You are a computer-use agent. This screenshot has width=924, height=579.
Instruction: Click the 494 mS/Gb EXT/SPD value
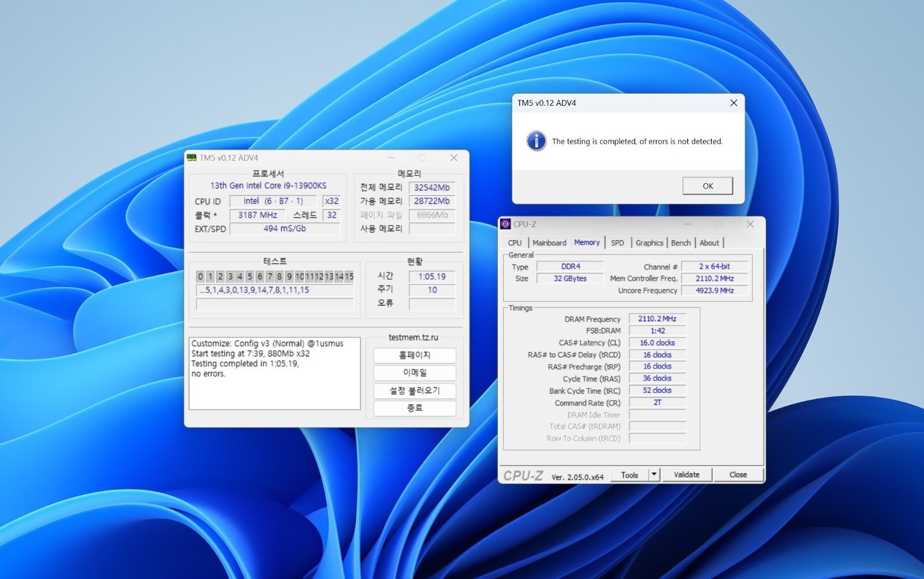(285, 229)
